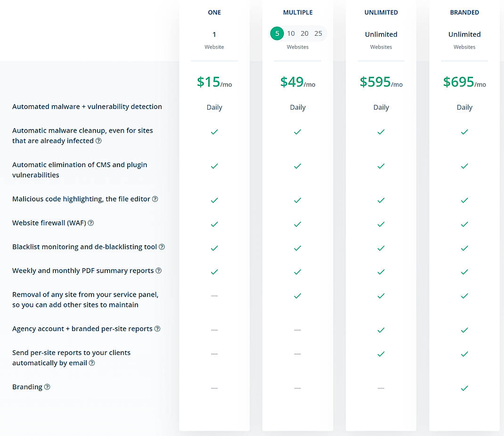
Task: Choose 20 websites in MULTIPLE plan
Action: click(304, 33)
